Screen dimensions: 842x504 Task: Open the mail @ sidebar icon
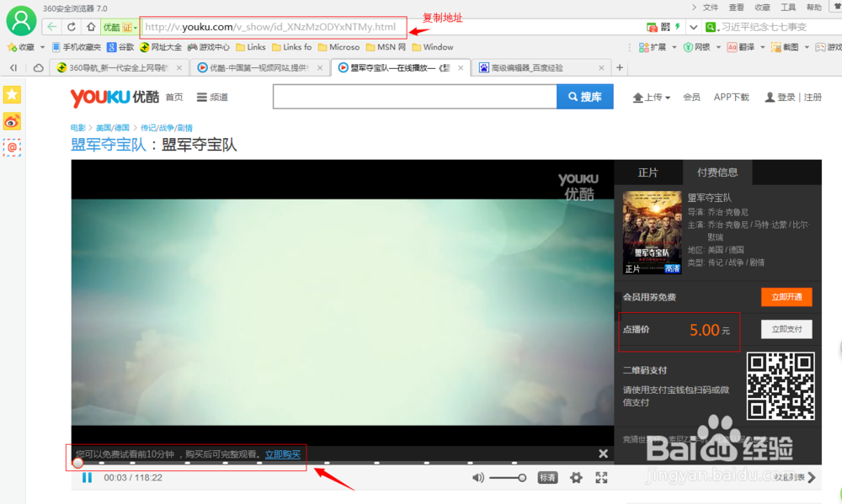point(12,147)
